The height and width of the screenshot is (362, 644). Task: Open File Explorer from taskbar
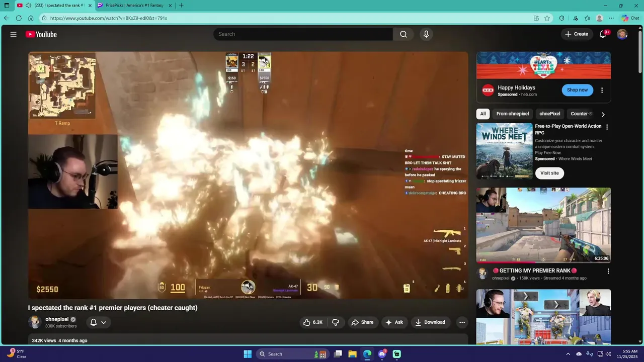pos(353,354)
